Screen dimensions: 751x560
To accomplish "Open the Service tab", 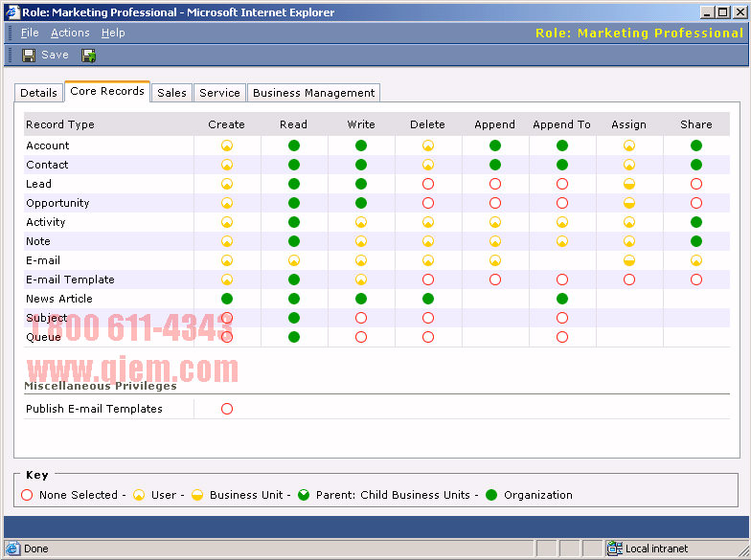I will (219, 92).
